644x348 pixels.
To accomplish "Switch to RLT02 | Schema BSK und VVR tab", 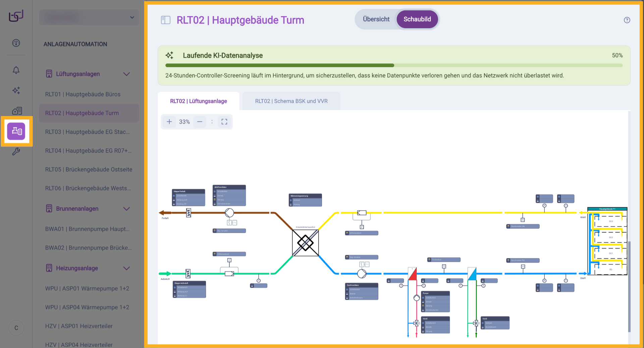I will coord(291,101).
